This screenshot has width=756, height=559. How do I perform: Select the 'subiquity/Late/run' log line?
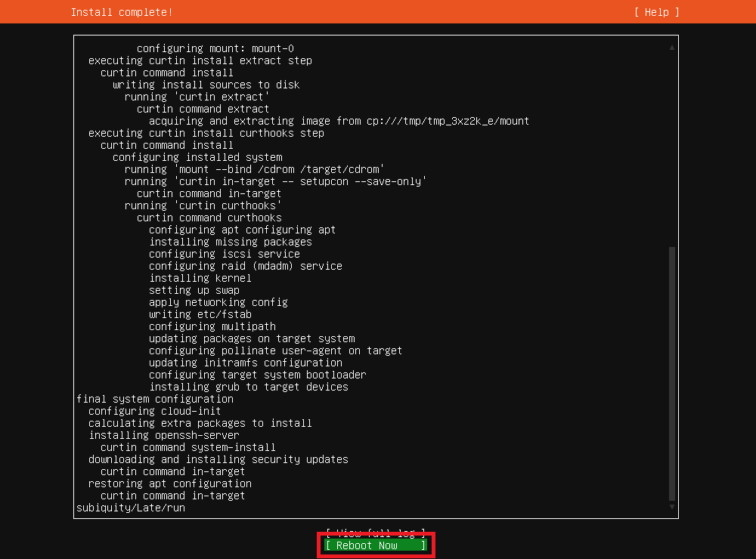pyautogui.click(x=130, y=508)
